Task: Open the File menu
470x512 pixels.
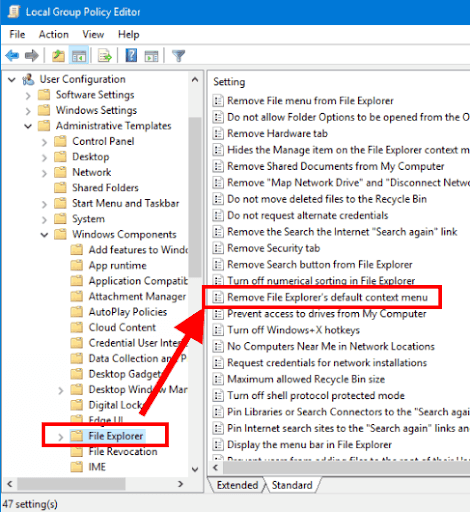Action: pos(17,34)
